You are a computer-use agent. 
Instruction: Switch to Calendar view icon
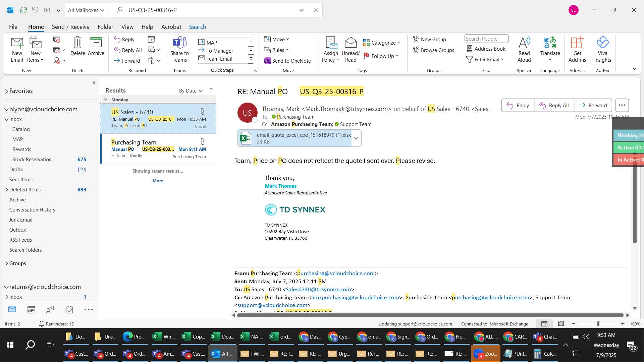coord(31,309)
